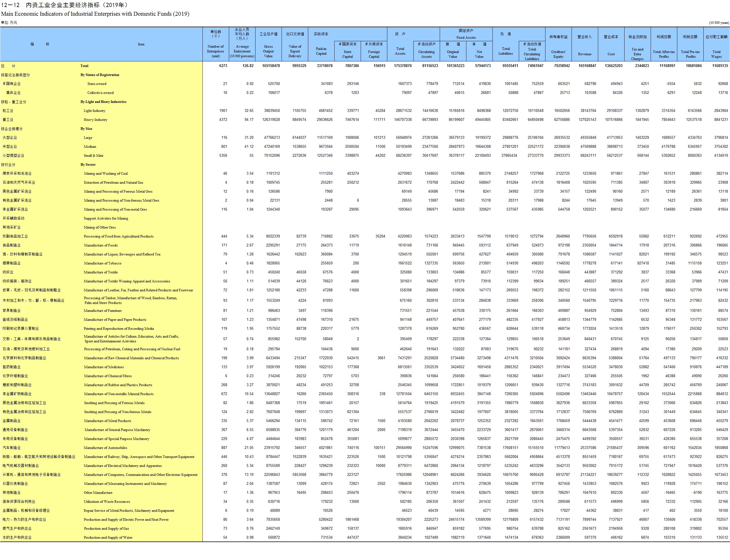Viewport: 730px width, 560px height.
Task: Click the 'Value of Export Delivery' header
Action: click(x=295, y=44)
